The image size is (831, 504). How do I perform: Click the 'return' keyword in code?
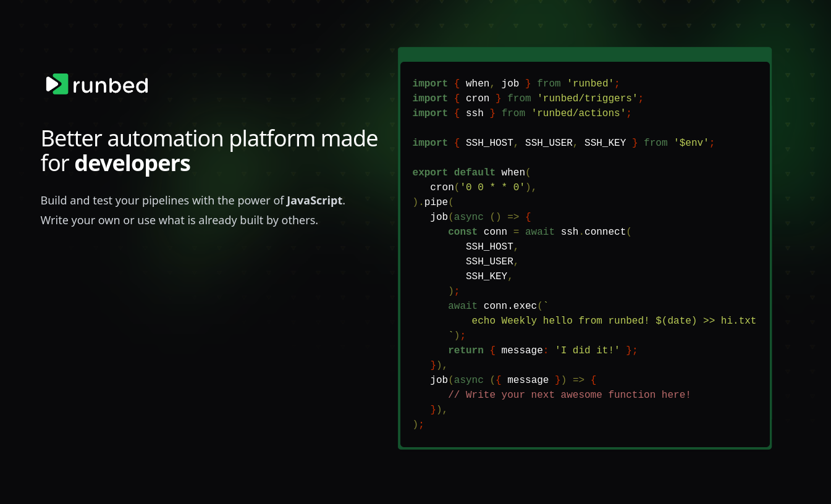click(x=466, y=351)
